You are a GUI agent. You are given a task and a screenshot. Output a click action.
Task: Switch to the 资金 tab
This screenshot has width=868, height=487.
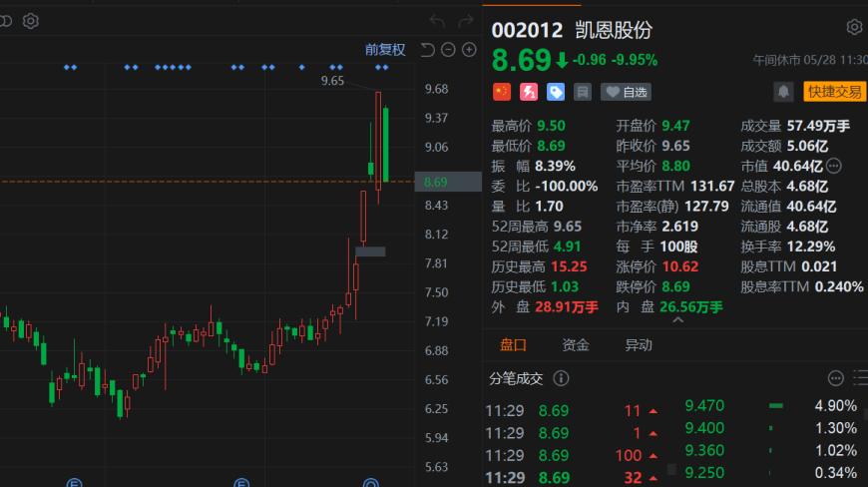pos(576,345)
